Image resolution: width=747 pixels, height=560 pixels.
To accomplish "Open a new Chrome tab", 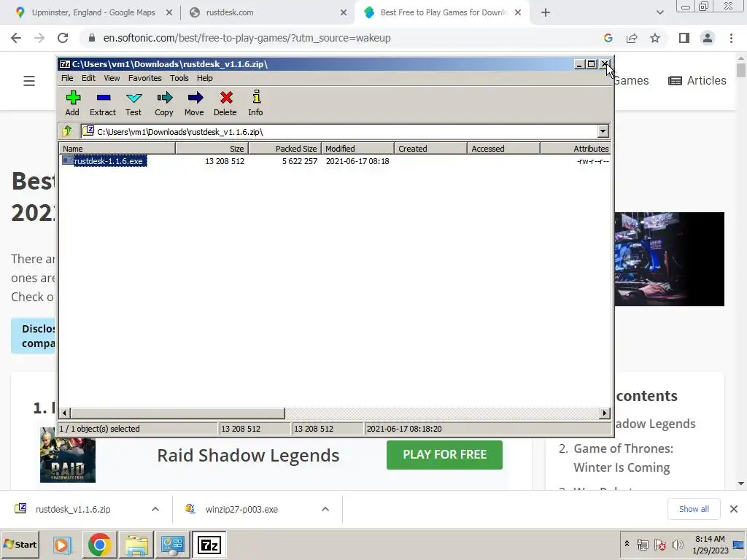I will 546,13.
